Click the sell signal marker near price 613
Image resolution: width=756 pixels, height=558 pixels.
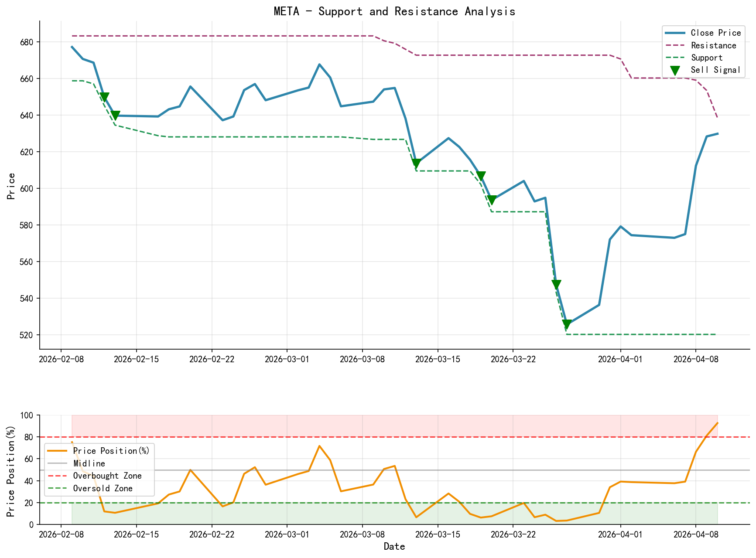point(416,163)
